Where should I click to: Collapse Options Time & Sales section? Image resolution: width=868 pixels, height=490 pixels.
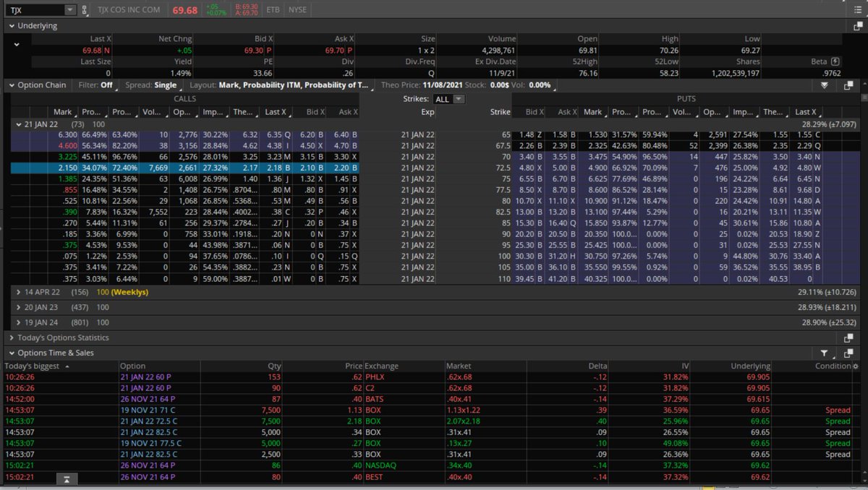click(12, 353)
